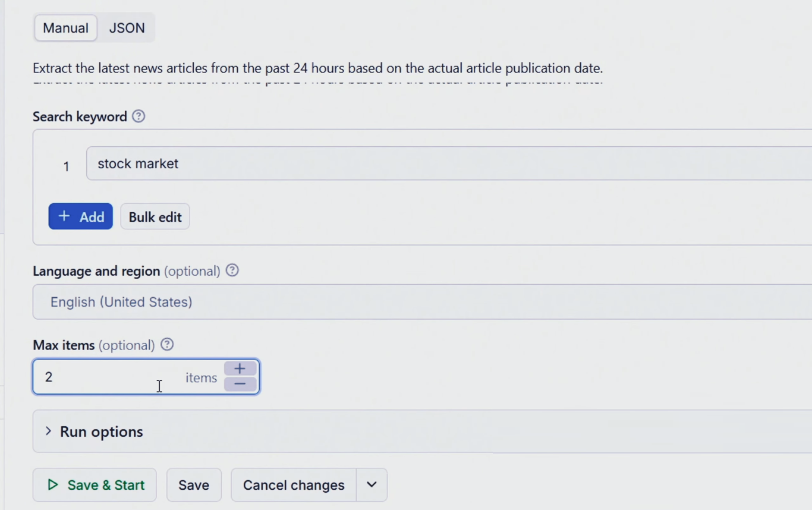812x510 pixels.
Task: Open the dropdown arrow beside Cancel changes
Action: point(372,485)
